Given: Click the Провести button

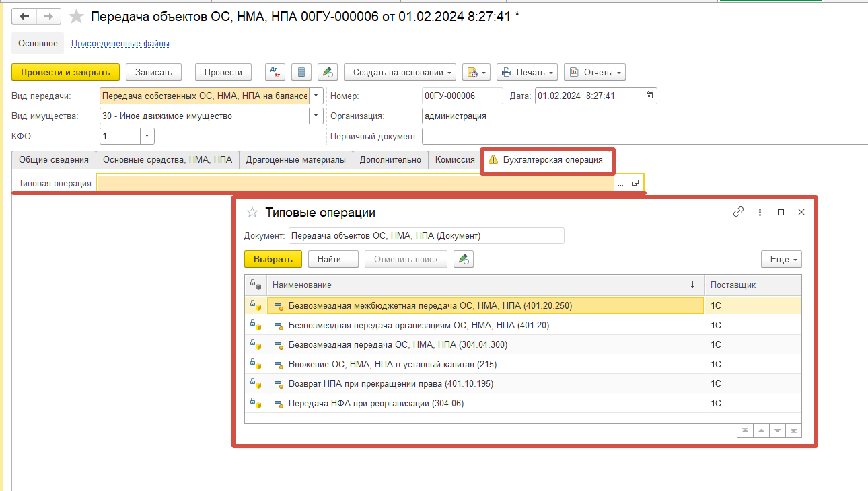Looking at the screenshot, I should (223, 72).
